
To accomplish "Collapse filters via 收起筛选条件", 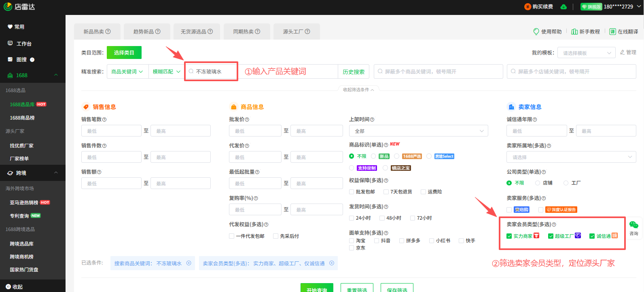I will pyautogui.click(x=358, y=90).
